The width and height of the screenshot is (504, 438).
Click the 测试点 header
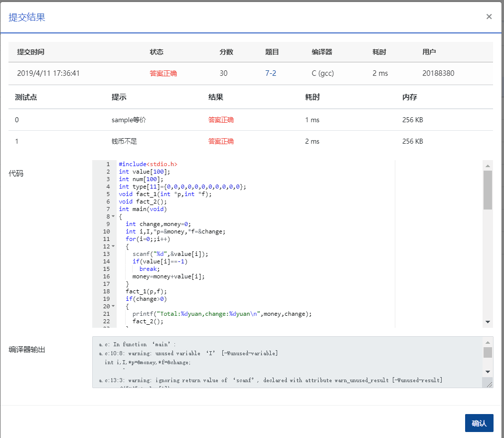pos(26,97)
